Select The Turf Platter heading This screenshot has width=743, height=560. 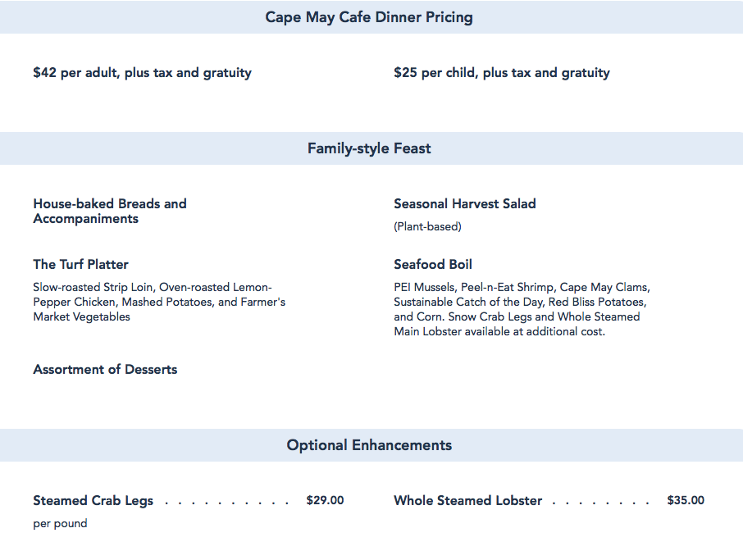pyautogui.click(x=80, y=265)
